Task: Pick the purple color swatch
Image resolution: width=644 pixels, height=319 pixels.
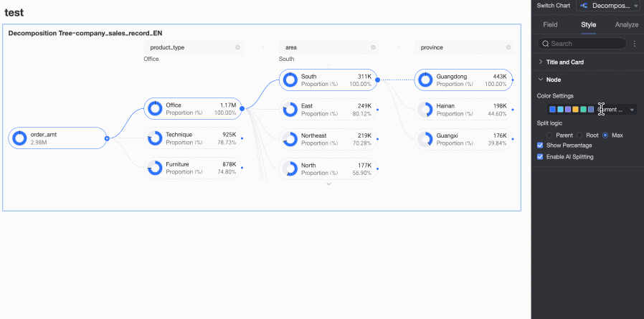Action: (x=567, y=109)
